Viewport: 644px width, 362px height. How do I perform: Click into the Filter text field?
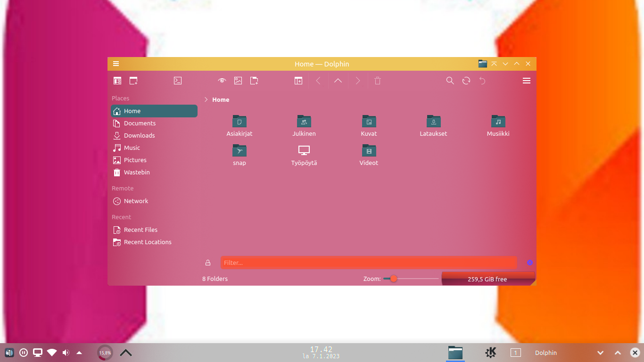[x=369, y=263]
